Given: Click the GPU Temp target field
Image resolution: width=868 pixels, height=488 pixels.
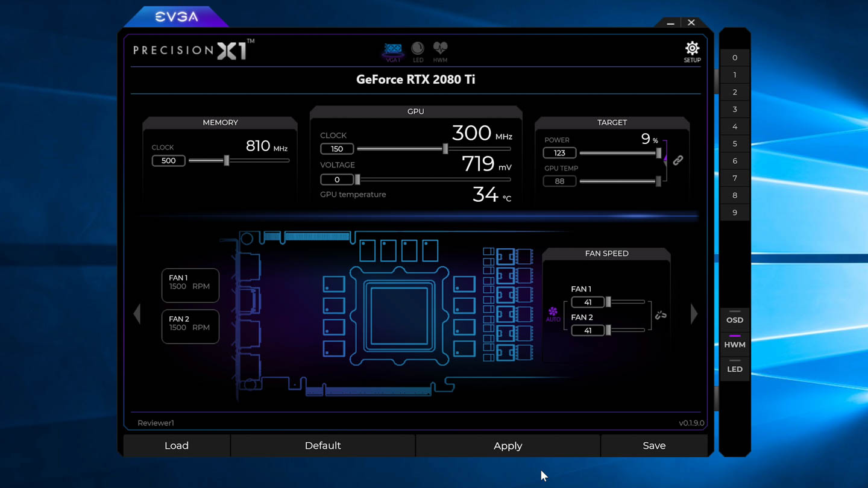Looking at the screenshot, I should point(559,181).
